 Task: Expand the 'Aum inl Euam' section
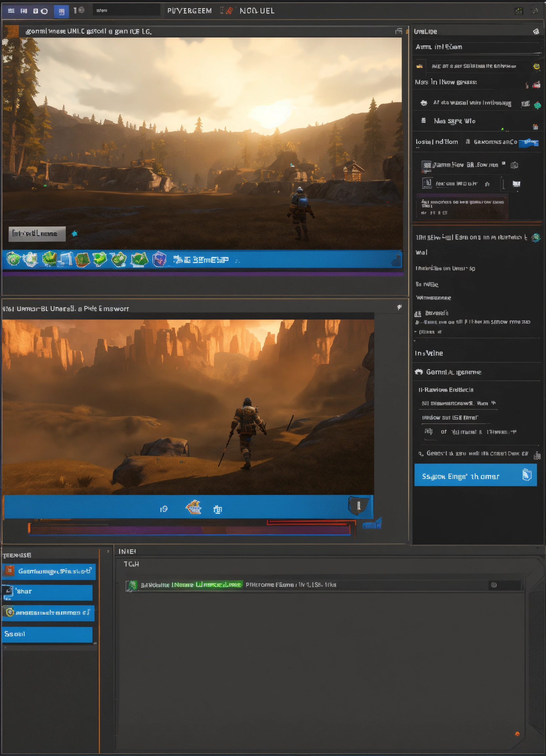[x=439, y=47]
